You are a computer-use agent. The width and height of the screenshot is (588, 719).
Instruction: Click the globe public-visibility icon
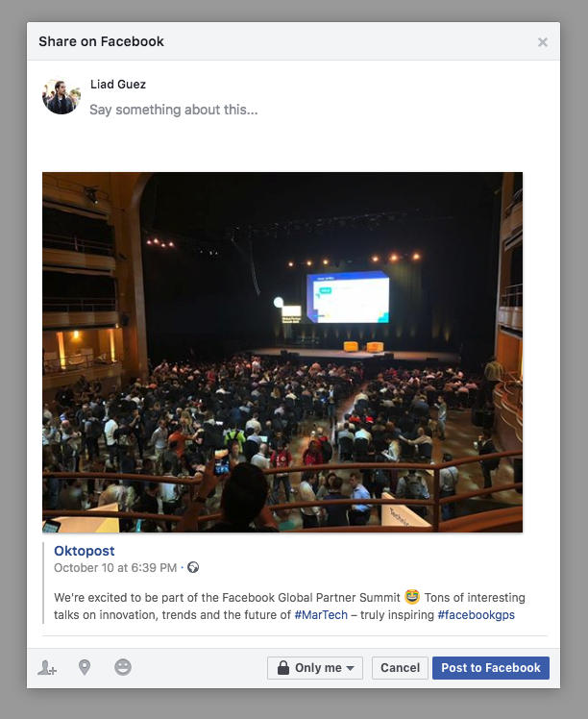coord(193,568)
